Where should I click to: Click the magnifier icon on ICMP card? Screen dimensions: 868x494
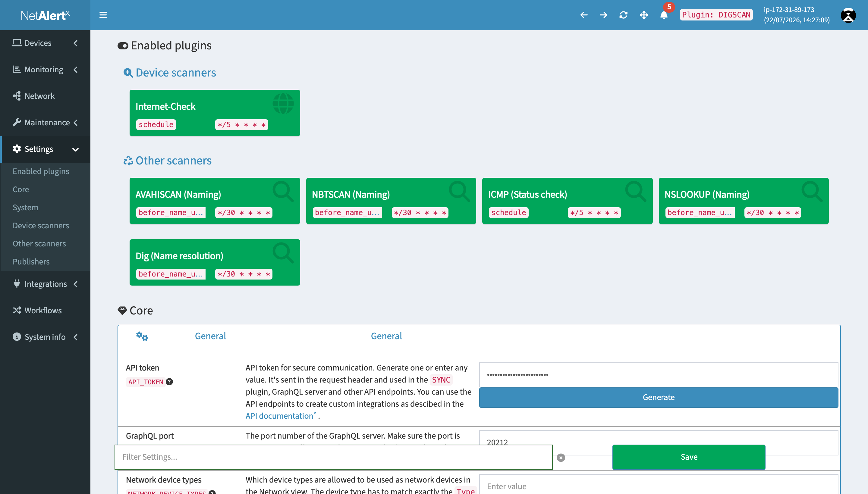coord(636,192)
